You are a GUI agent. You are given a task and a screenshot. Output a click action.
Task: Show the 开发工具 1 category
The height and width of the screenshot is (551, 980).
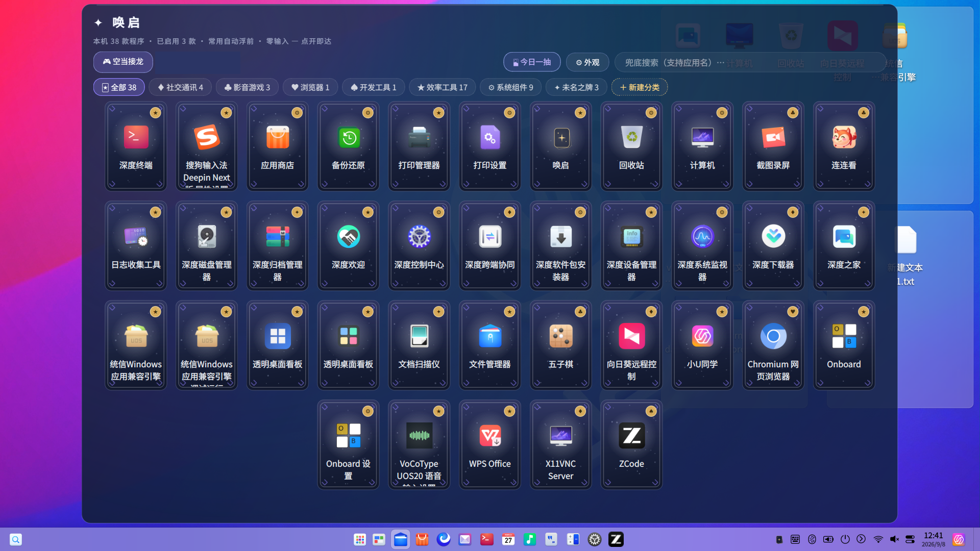pos(373,87)
